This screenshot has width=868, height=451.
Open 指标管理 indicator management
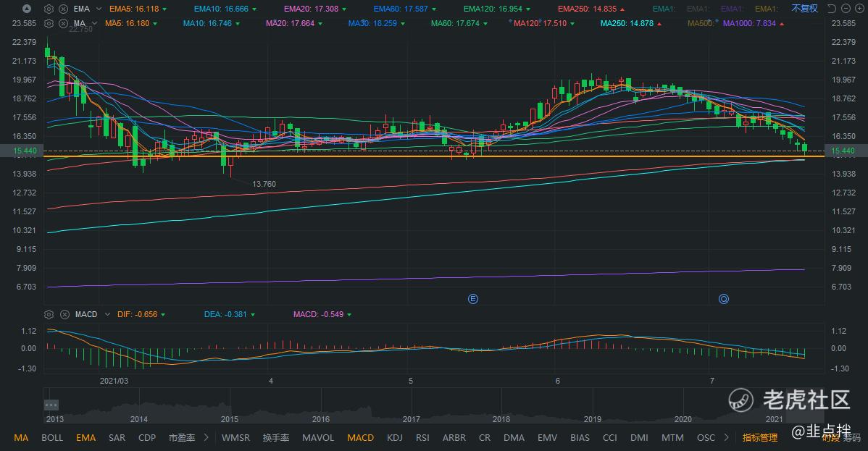pos(759,438)
